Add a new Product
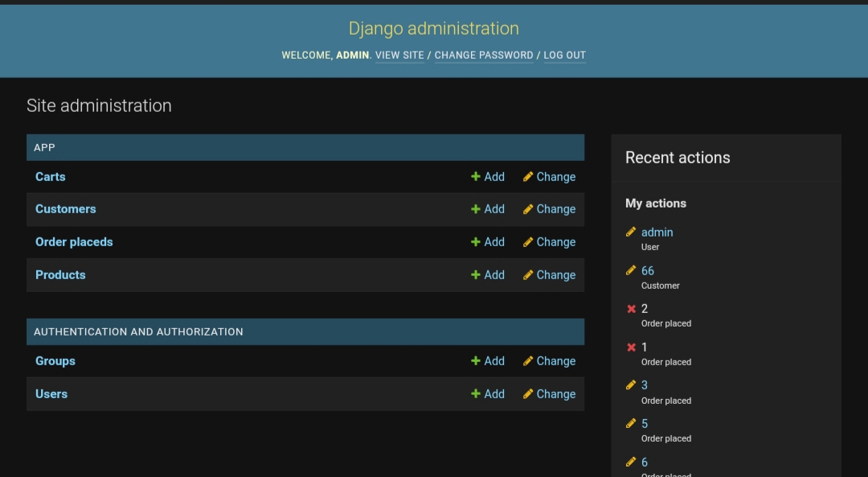The width and height of the screenshot is (868, 477). (x=488, y=275)
